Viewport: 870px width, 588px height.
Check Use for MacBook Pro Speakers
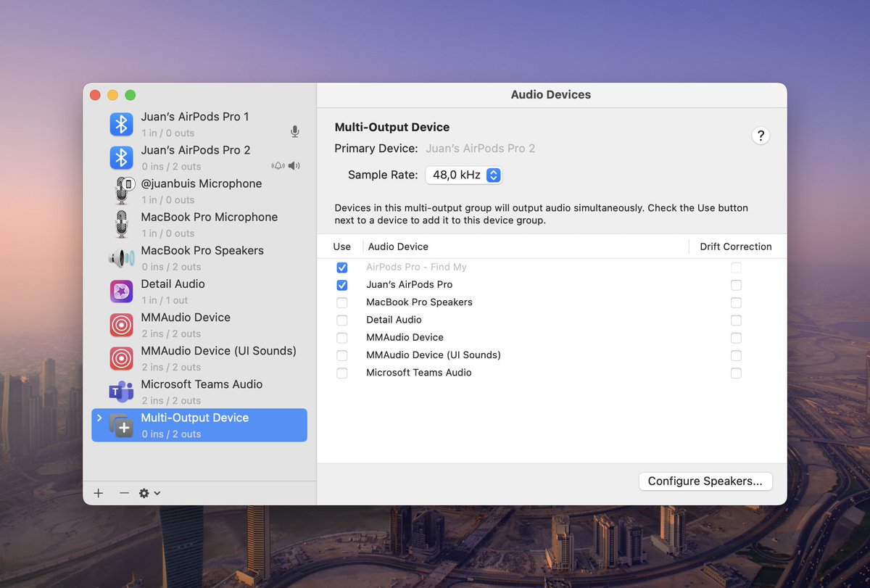(342, 302)
